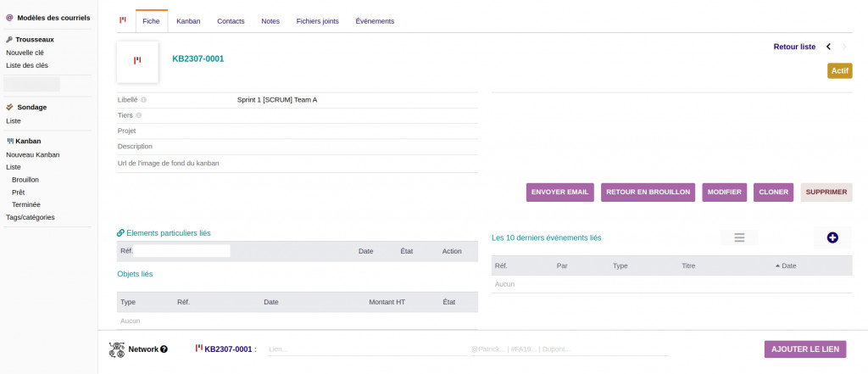Open Tags/catégories in sidebar
This screenshot has width=868, height=374.
coord(31,217)
